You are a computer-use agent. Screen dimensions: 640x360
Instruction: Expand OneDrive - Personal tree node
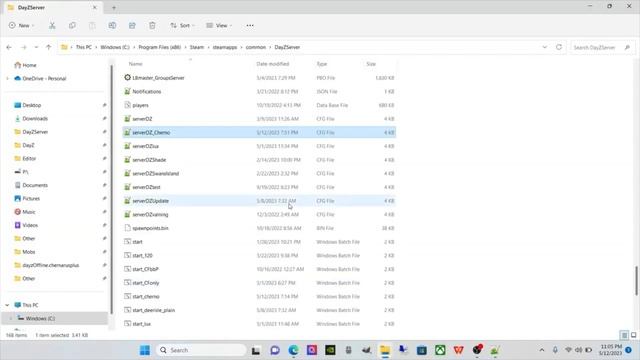coord(7,78)
